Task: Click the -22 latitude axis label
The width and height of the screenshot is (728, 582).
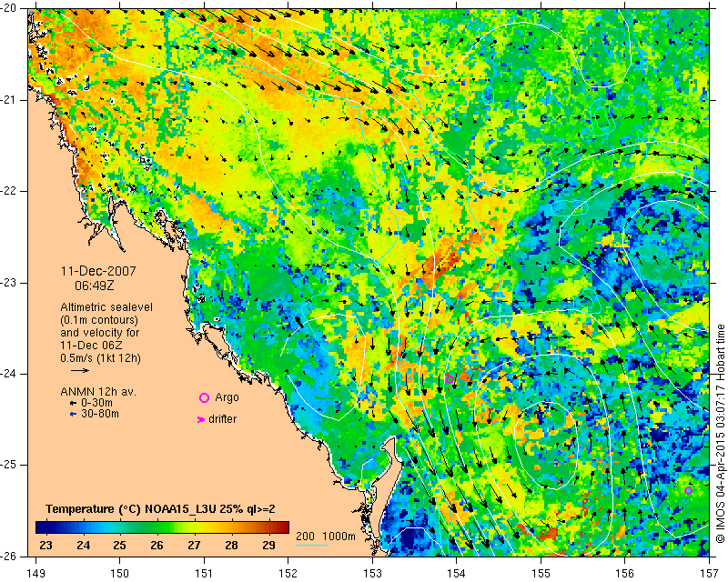Action: (9, 191)
